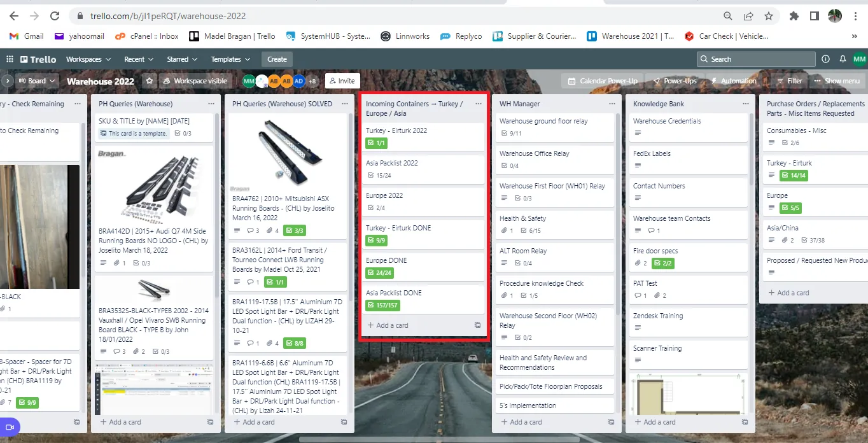Open the Starred dropdown
This screenshot has height=443, width=868.
coord(182,59)
